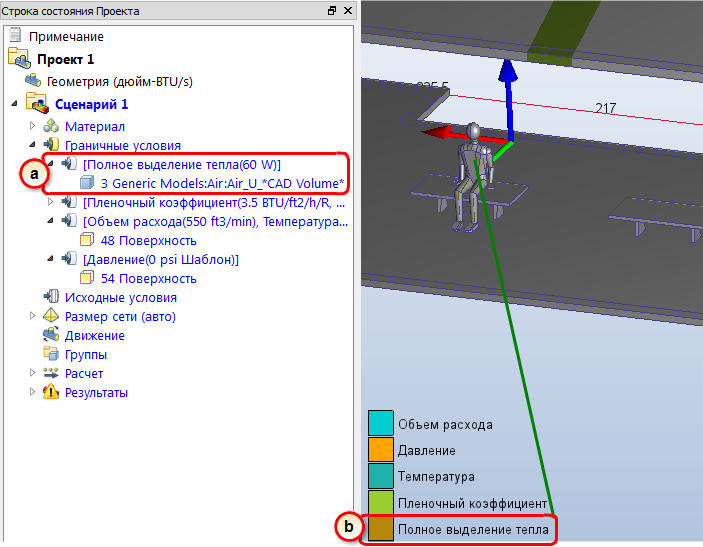Click the Пленочный коэффициент condition icon

pos(69,202)
